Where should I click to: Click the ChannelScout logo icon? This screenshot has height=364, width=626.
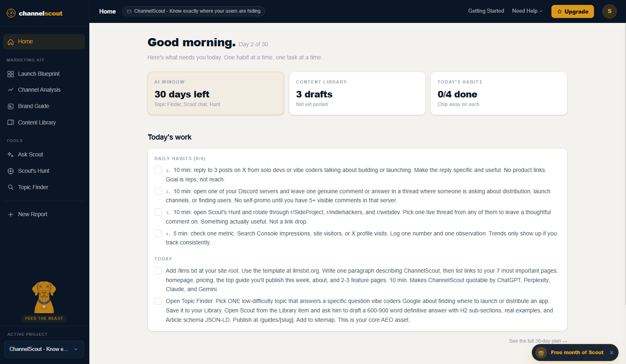(x=11, y=13)
